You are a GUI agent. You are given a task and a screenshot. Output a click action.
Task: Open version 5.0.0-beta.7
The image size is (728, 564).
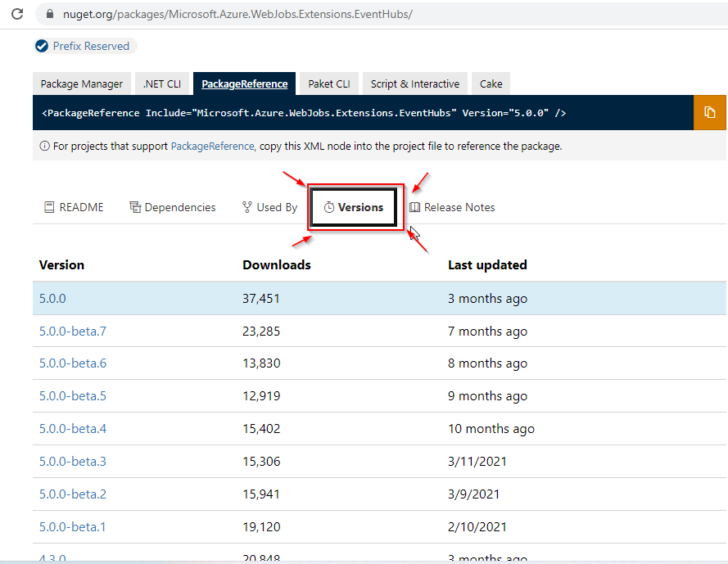point(73,331)
